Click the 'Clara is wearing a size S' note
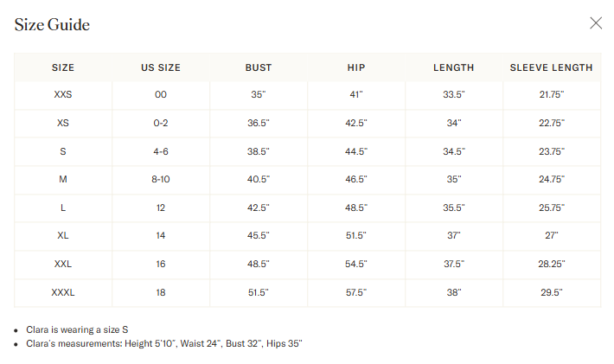The image size is (614, 364). click(77, 330)
